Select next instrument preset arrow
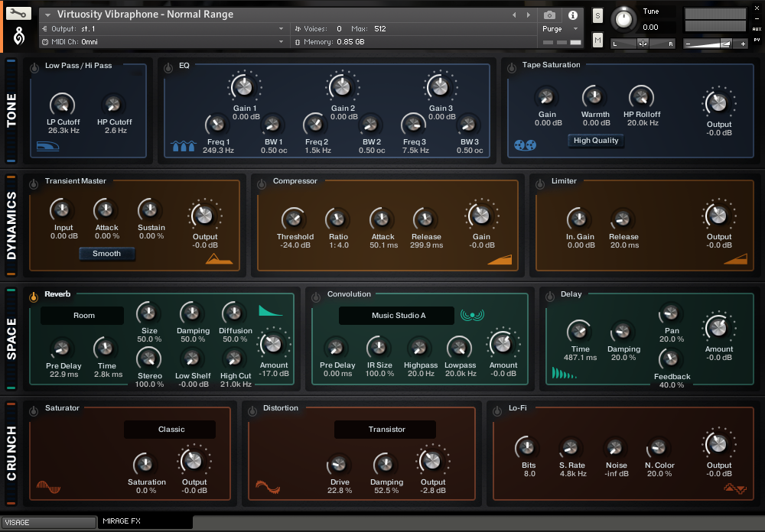 [x=529, y=15]
